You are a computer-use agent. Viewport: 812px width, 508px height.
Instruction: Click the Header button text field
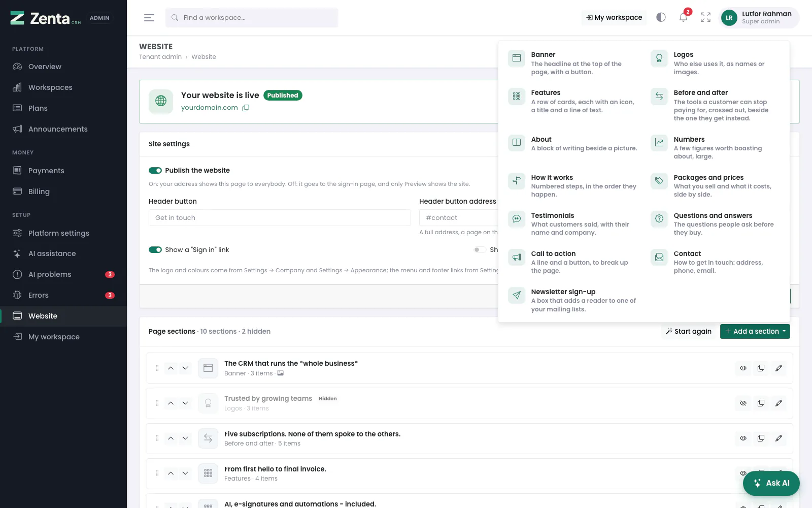[x=280, y=218]
